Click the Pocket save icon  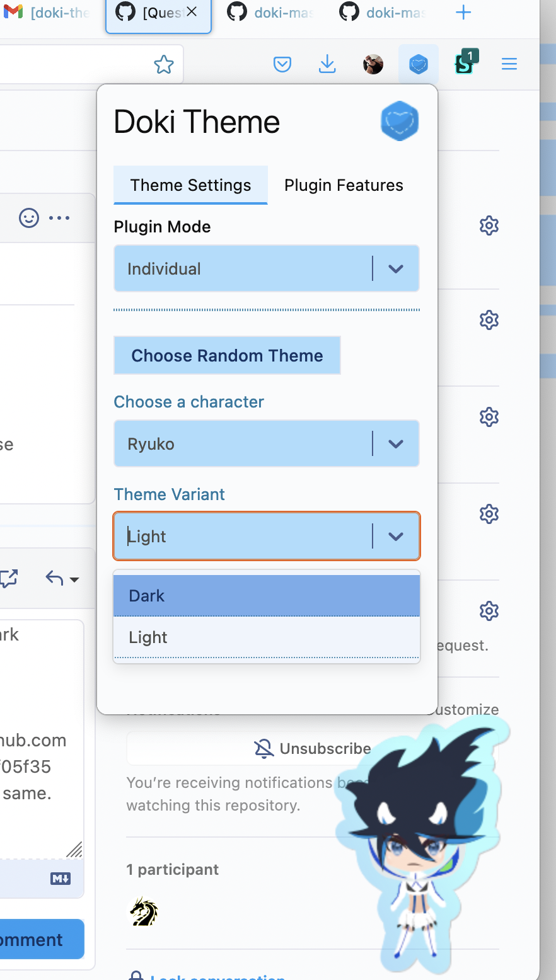point(282,64)
